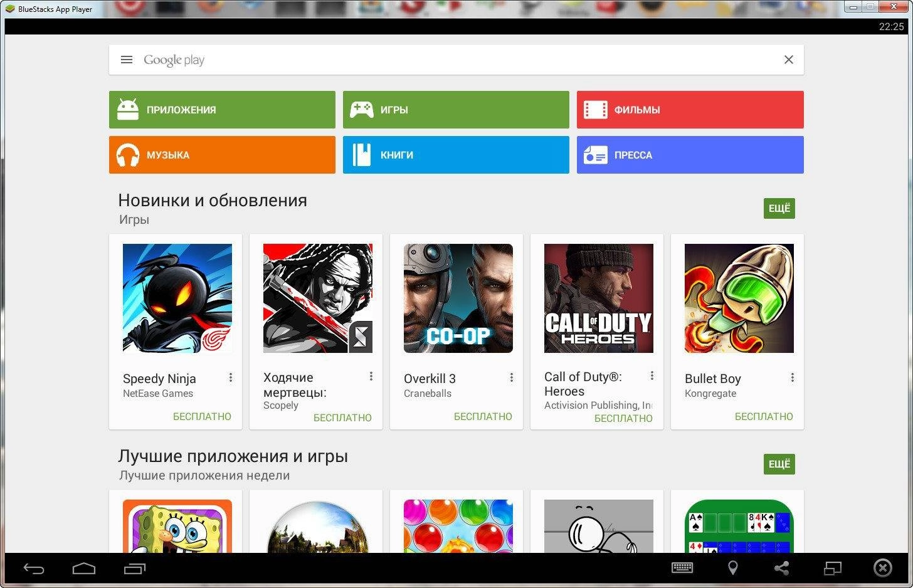Viewport: 913px width, 588px height.
Task: Clear search with the X icon
Action: tap(789, 60)
